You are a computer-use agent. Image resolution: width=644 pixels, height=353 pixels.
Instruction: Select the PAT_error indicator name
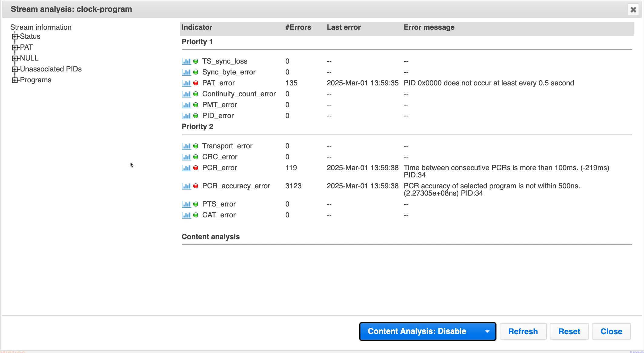click(218, 83)
